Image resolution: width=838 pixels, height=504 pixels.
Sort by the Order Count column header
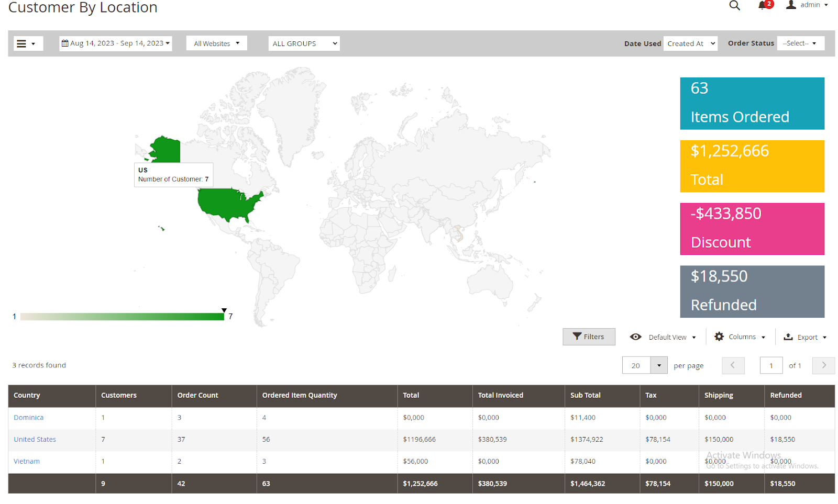tap(197, 396)
